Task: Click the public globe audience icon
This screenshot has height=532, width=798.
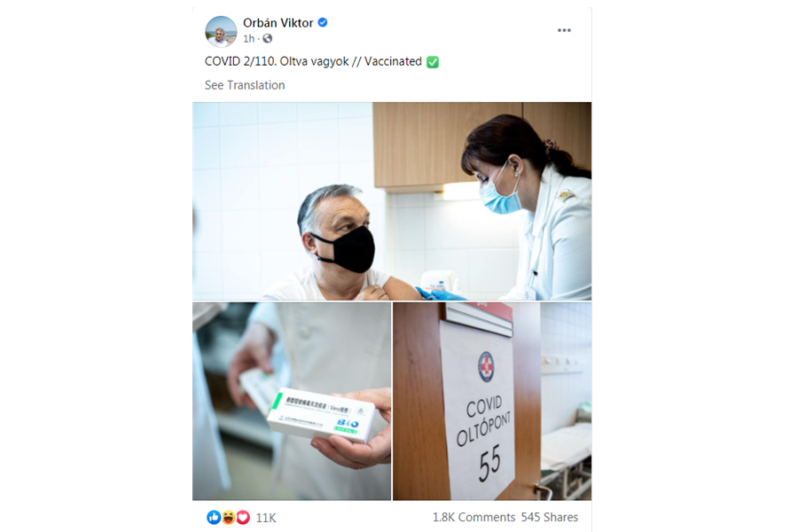Action: click(x=268, y=39)
